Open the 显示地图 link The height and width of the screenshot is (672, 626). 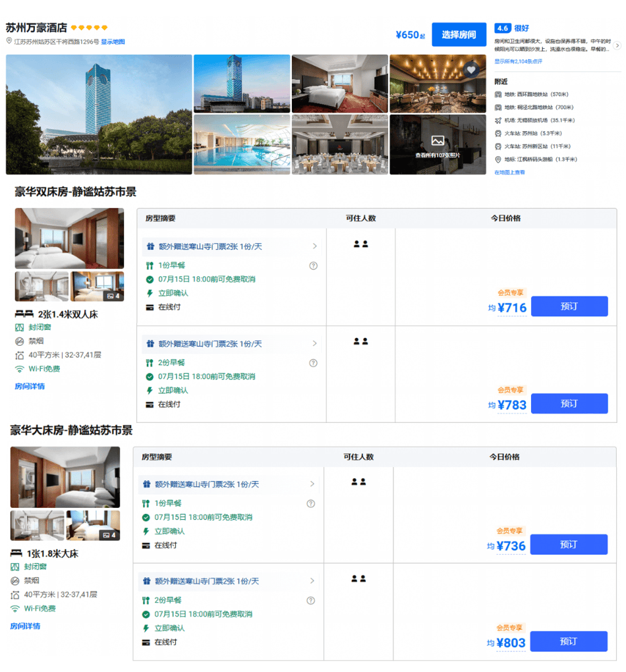[113, 42]
